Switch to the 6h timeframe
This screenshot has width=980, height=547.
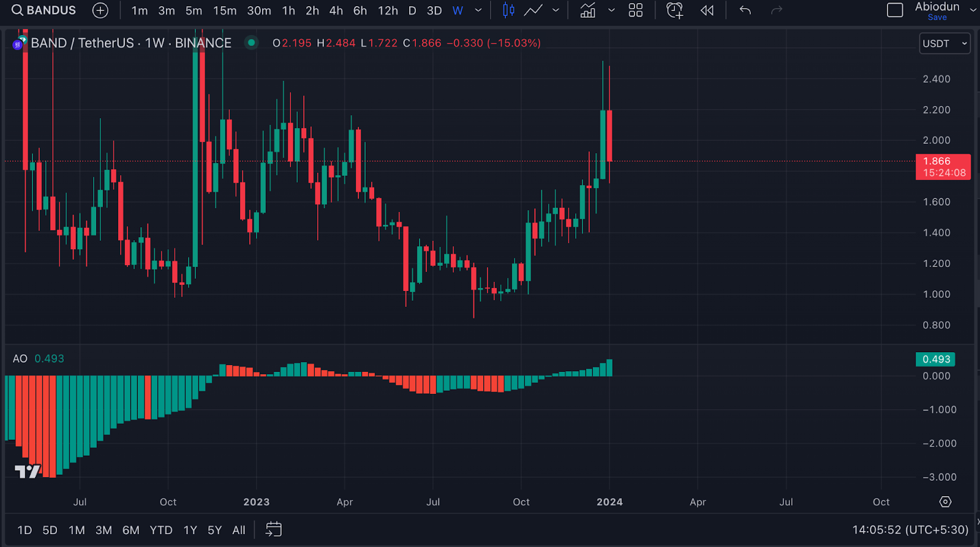coord(360,10)
